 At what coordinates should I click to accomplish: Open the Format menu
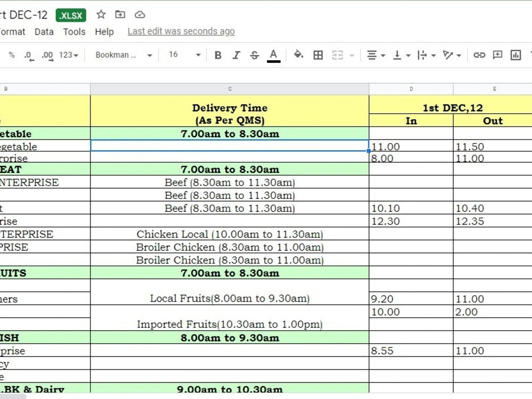click(12, 31)
